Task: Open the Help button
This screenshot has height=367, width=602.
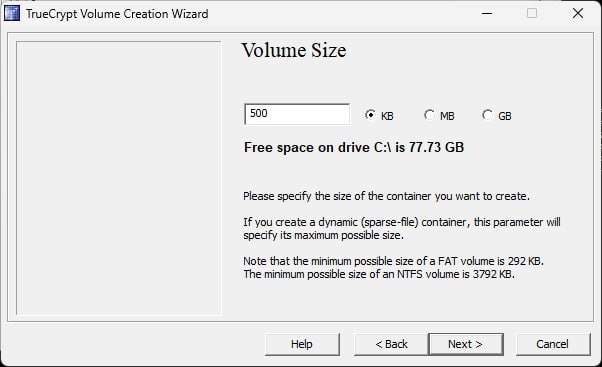Action: pos(302,344)
